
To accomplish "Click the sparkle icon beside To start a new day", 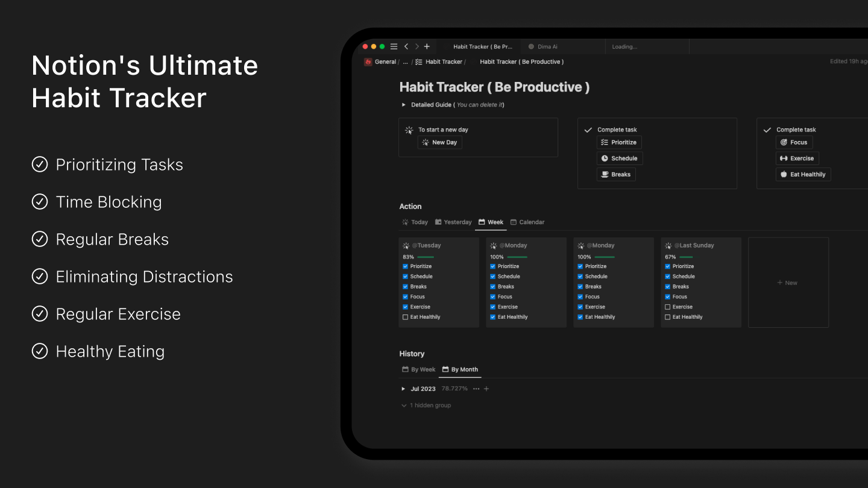I will [x=409, y=130].
